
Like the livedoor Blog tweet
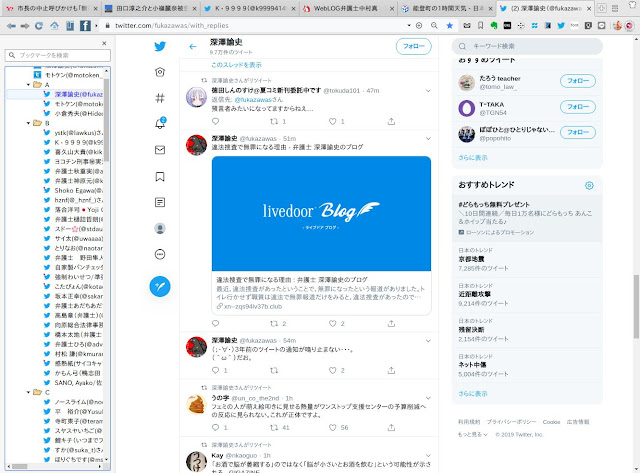(332, 323)
